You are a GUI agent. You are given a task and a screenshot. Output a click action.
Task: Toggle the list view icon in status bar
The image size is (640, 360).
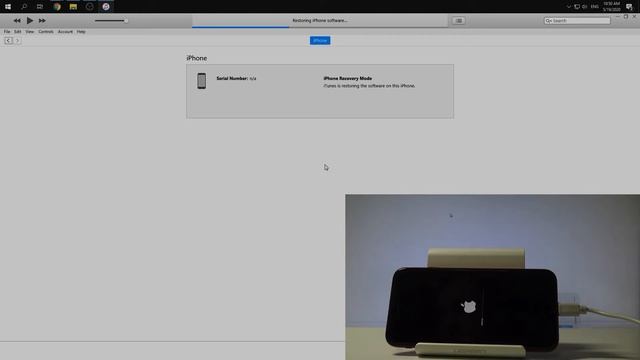tap(458, 20)
